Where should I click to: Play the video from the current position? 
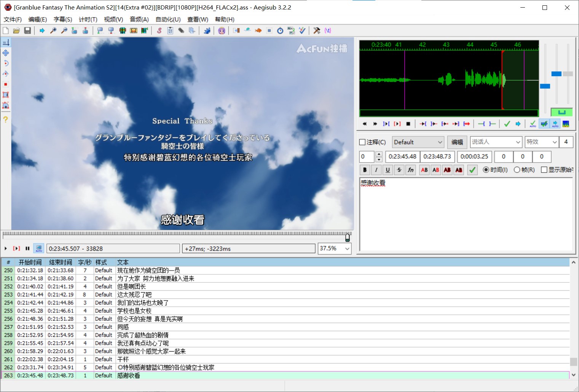coord(6,249)
